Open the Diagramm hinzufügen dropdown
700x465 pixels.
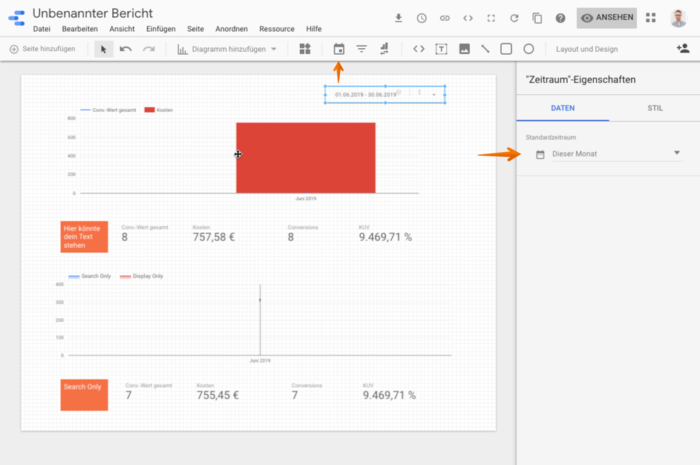point(227,49)
